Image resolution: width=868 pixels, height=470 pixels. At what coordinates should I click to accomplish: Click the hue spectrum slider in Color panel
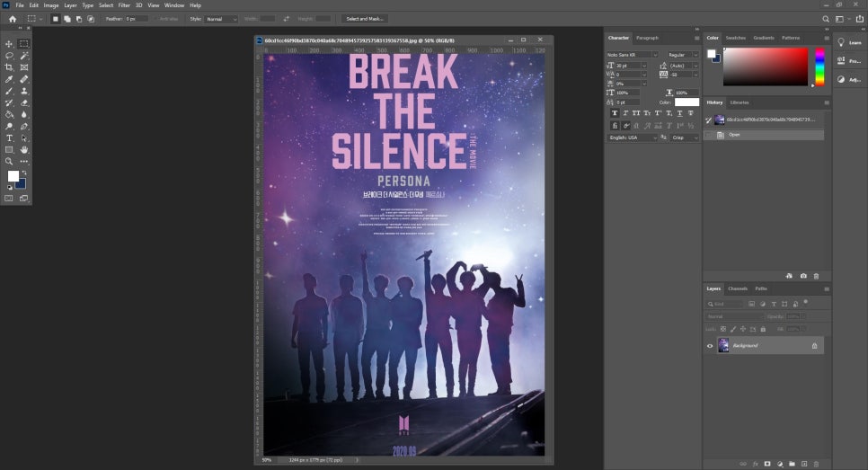coord(819,67)
